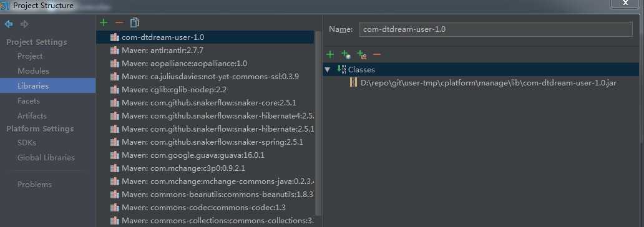
Task: Click the forward navigation arrow
Action: pos(24,24)
